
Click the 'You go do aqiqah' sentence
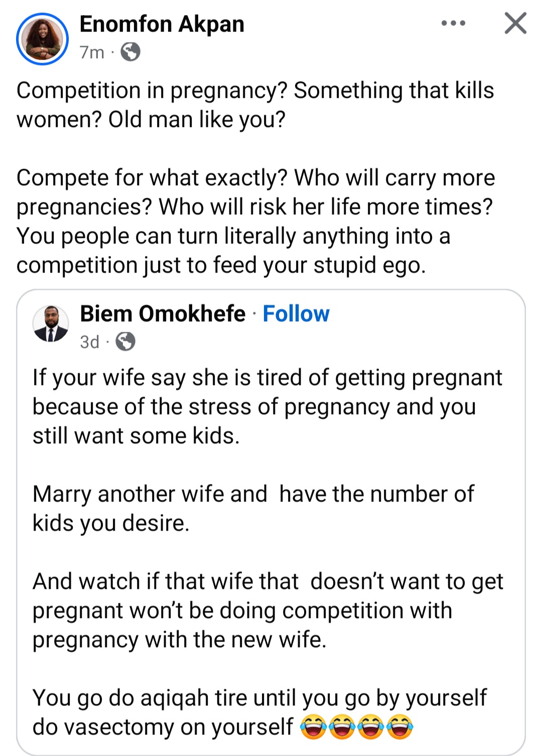[x=259, y=712]
